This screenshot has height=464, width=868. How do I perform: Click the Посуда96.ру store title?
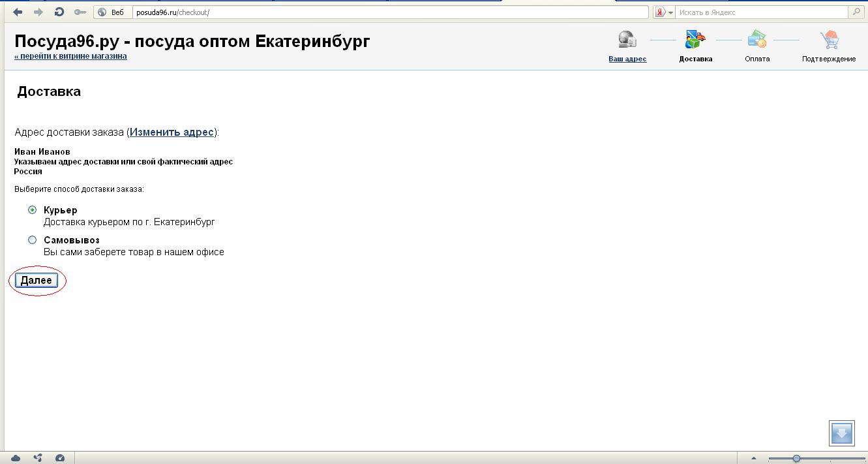(192, 41)
